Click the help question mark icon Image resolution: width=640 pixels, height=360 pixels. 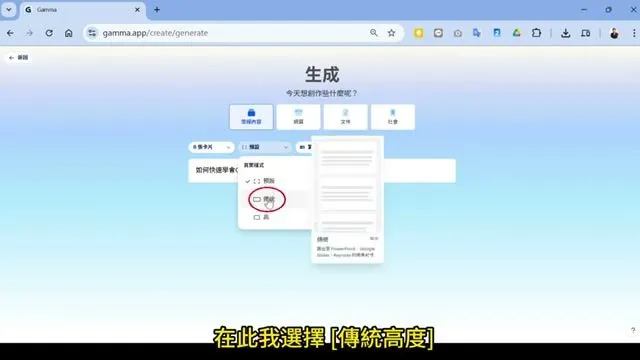coord(633,330)
